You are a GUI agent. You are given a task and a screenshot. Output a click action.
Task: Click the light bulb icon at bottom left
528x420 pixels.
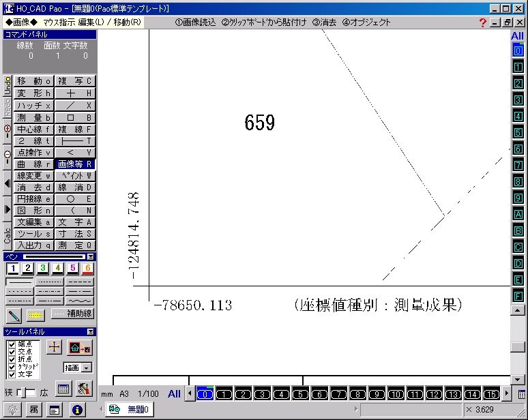pyautogui.click(x=13, y=410)
